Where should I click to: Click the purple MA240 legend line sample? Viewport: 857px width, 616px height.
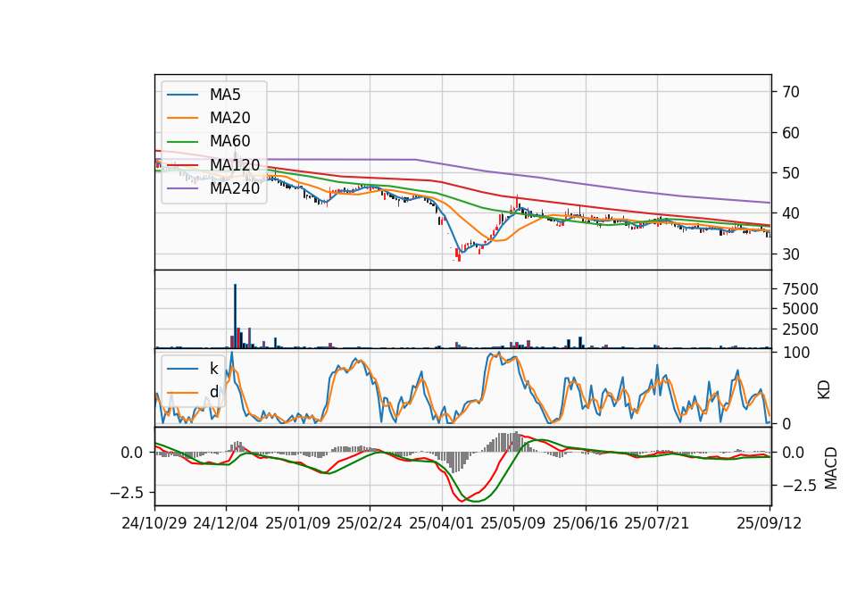click(x=182, y=188)
